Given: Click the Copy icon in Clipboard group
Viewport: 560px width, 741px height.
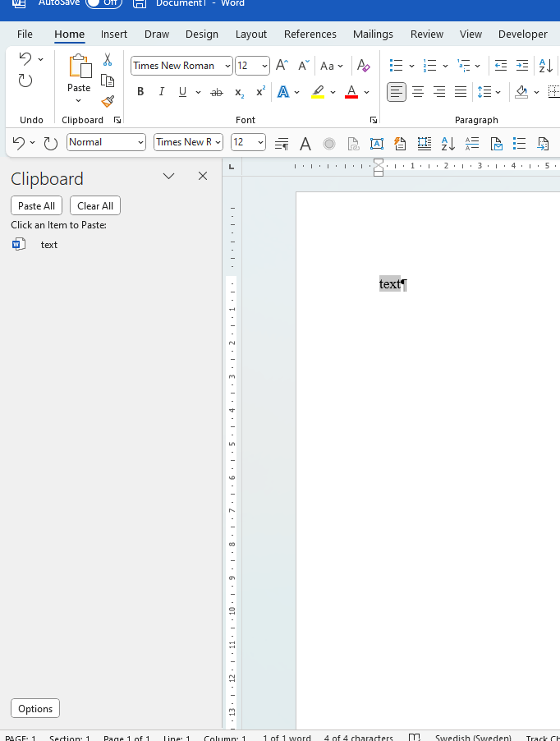Looking at the screenshot, I should click(108, 81).
